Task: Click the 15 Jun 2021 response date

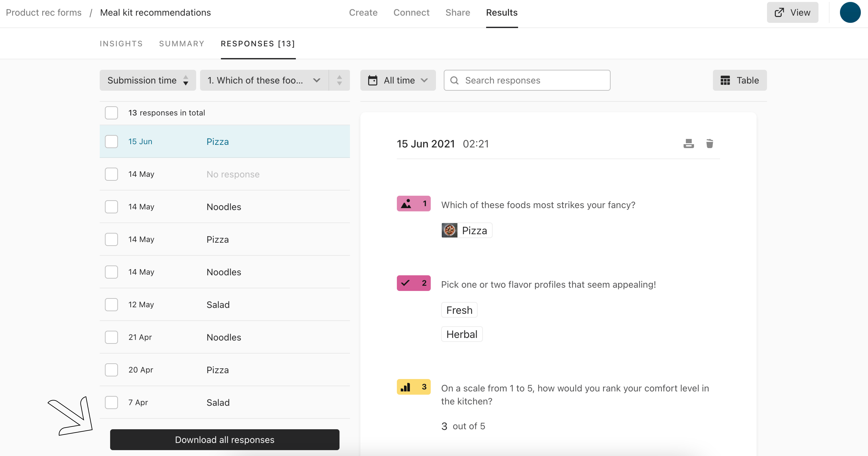Action: click(x=426, y=144)
